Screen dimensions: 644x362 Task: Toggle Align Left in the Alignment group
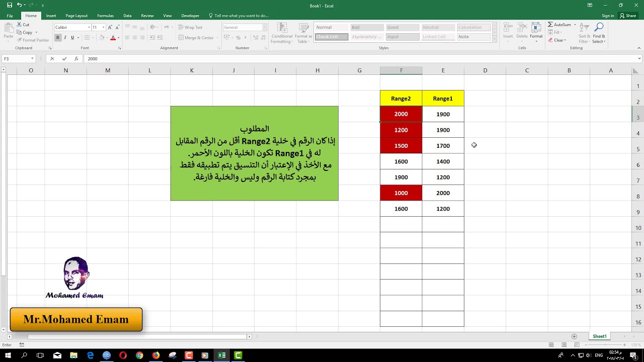tap(127, 38)
